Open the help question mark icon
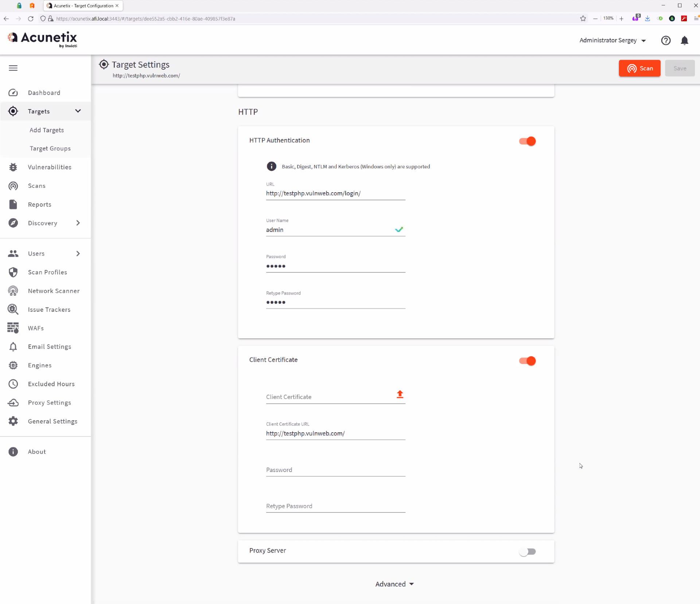Image resolution: width=700 pixels, height=604 pixels. point(666,40)
